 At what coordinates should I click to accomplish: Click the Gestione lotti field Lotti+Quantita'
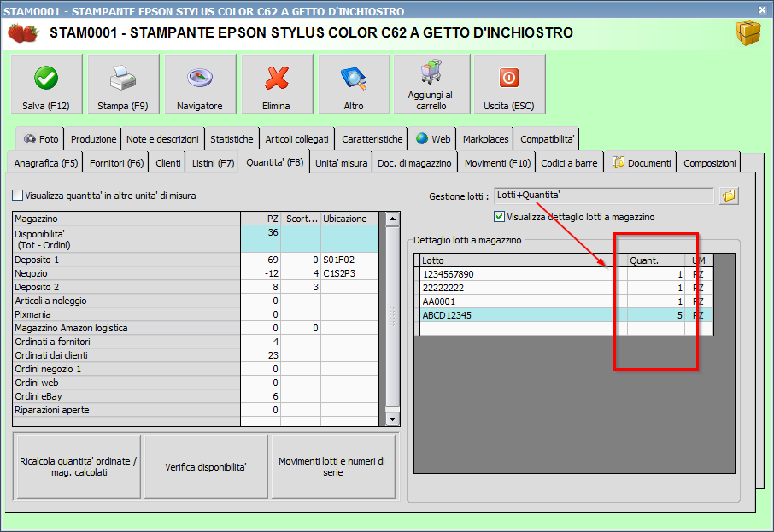[604, 196]
